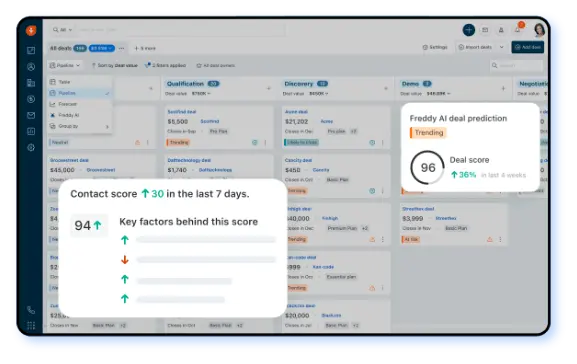Open Demo deal value dropdown
This screenshot has height=364, width=577.
click(x=438, y=93)
